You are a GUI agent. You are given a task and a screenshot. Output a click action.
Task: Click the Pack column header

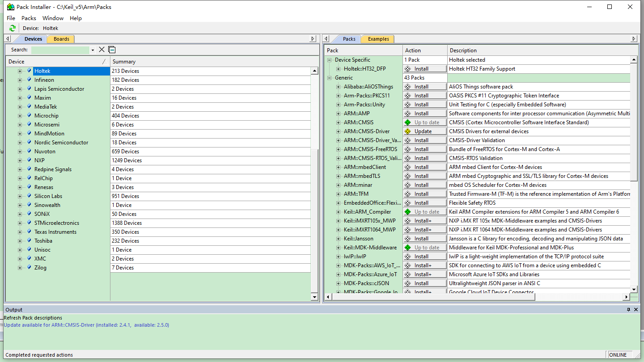[363, 51]
